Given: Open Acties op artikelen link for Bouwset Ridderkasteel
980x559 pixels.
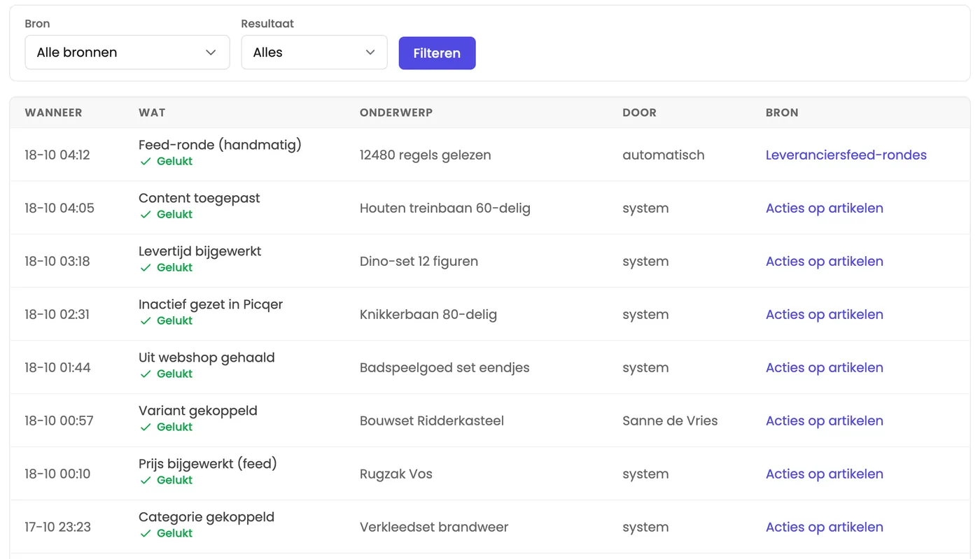Looking at the screenshot, I should click(824, 420).
